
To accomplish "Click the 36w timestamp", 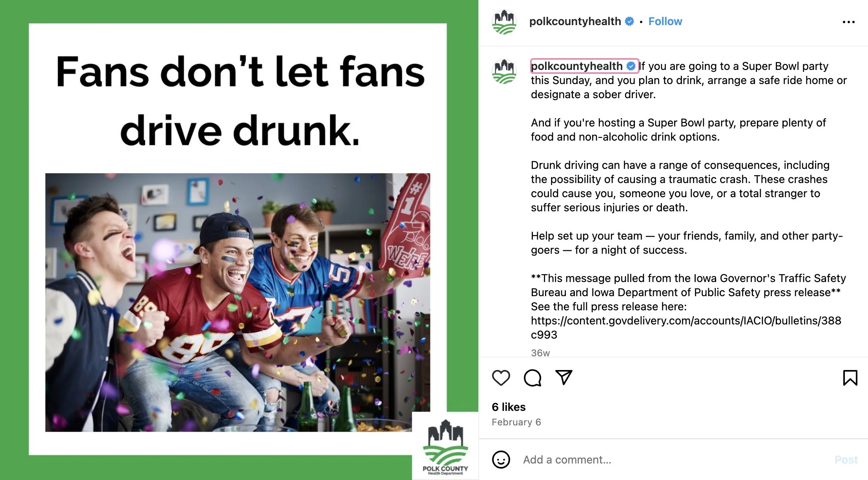I will point(540,353).
